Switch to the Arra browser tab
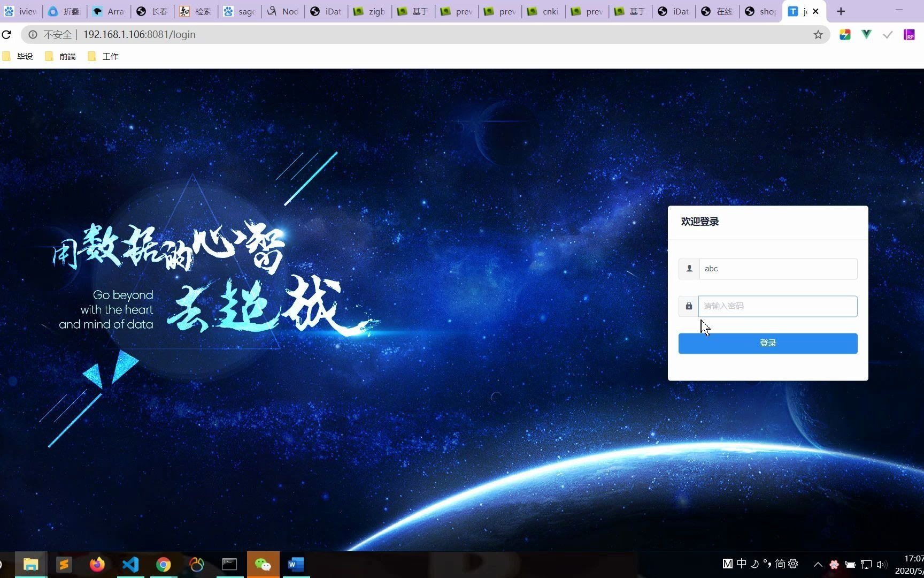The width and height of the screenshot is (924, 578). coord(109,11)
